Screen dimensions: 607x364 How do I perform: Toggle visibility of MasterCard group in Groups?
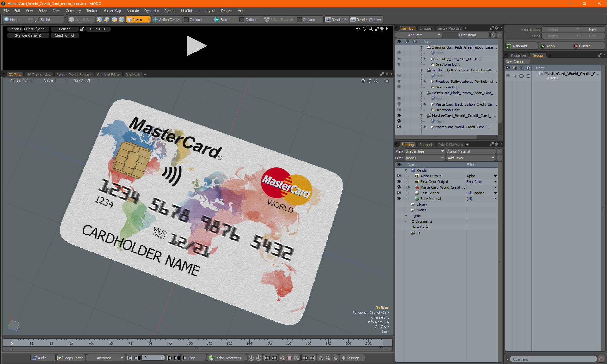pos(508,76)
